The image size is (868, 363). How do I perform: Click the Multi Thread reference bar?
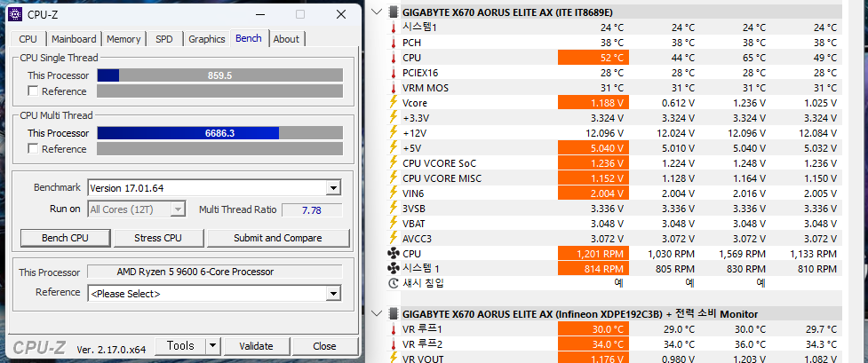tap(219, 148)
